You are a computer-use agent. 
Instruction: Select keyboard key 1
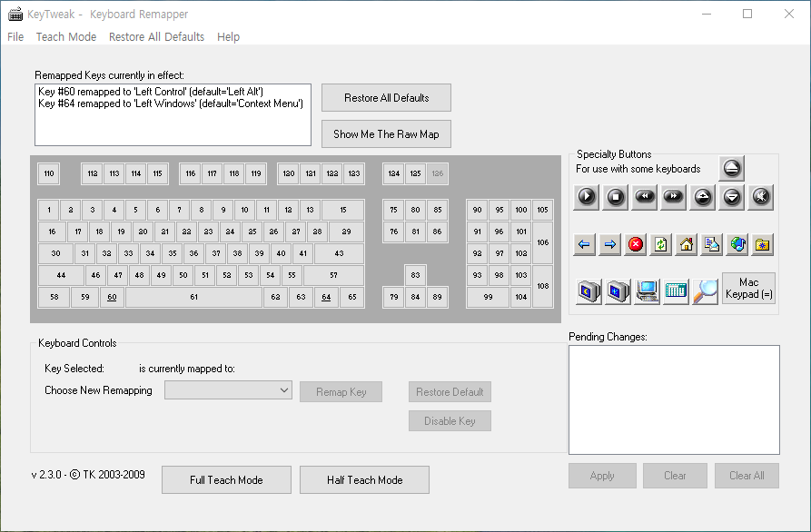click(49, 210)
